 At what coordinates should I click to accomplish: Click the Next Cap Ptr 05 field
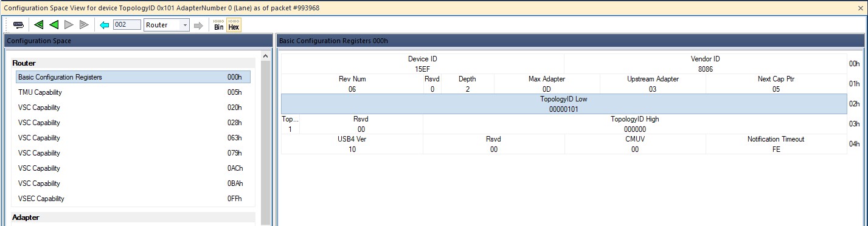click(x=776, y=84)
